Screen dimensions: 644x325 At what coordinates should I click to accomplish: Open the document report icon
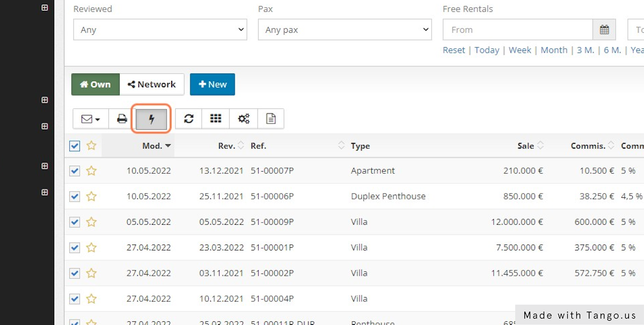(271, 119)
